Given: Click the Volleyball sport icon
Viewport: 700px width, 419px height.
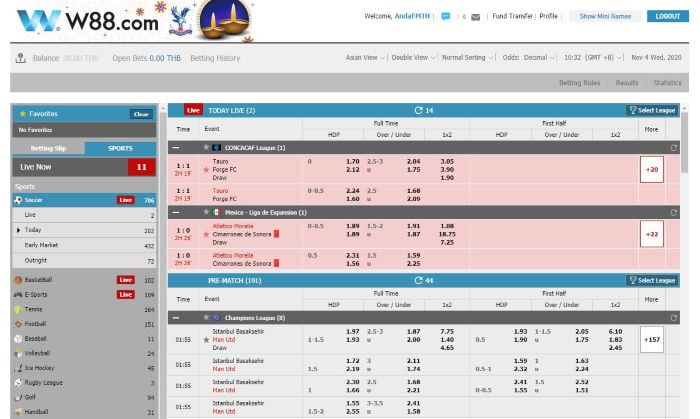Looking at the screenshot, I should tap(18, 353).
